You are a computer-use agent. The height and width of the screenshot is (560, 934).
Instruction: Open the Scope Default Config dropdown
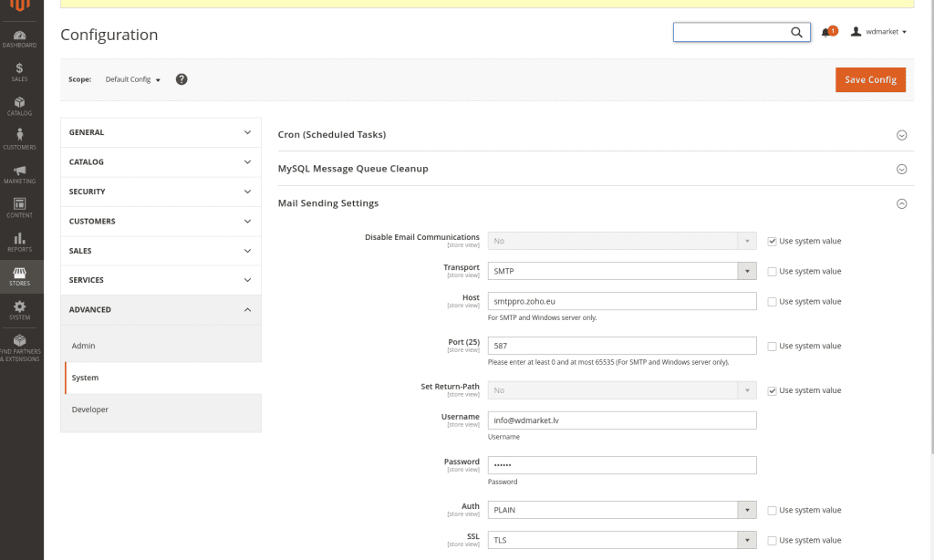(132, 79)
